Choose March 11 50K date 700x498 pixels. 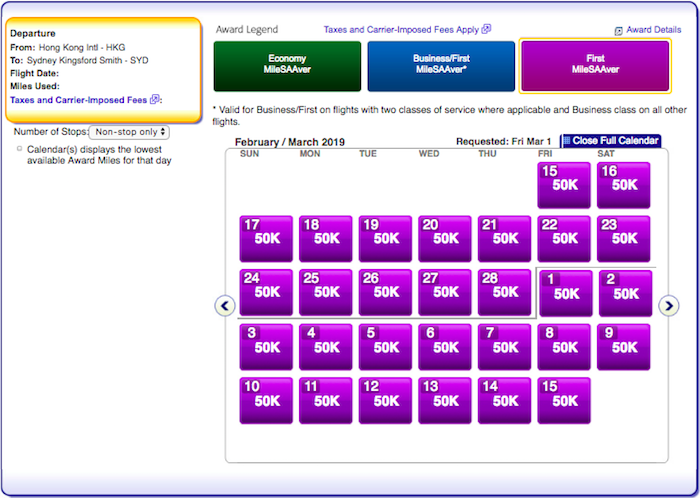click(x=325, y=400)
